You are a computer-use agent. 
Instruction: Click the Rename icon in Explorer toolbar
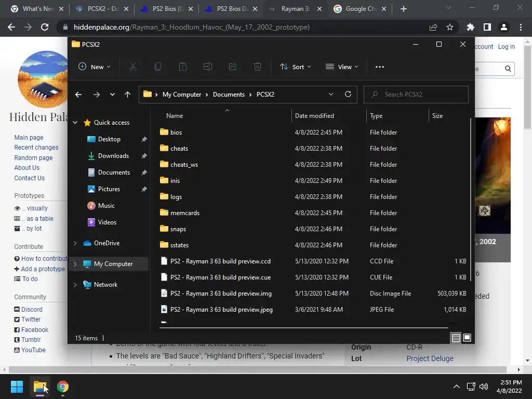coord(208,67)
